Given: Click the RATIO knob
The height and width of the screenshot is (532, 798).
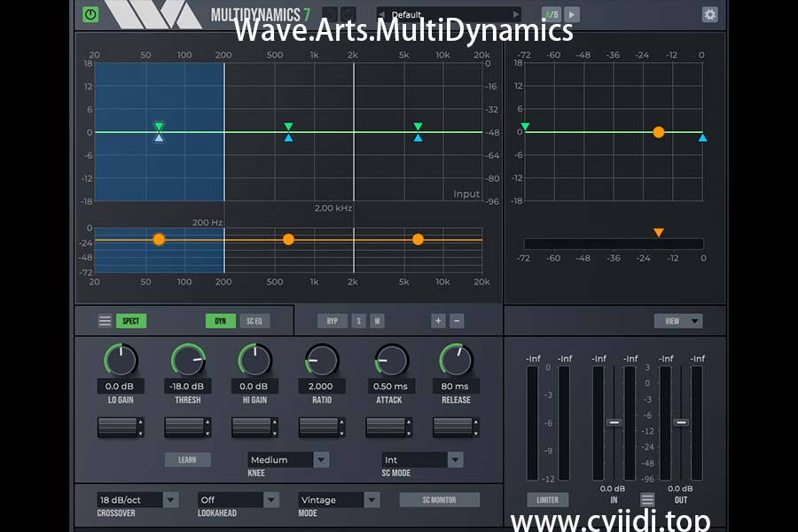Looking at the screenshot, I should click(x=322, y=360).
